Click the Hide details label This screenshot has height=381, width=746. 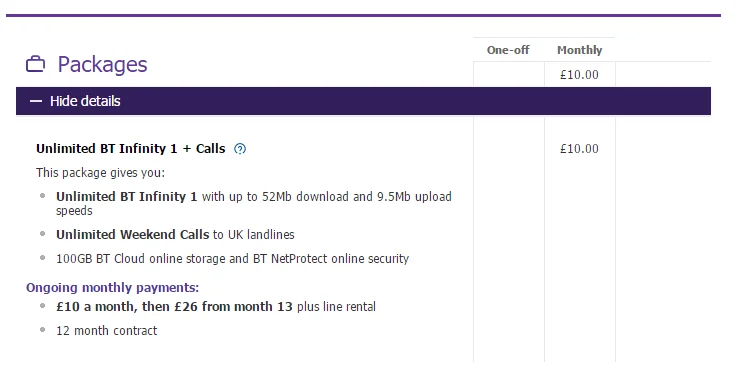(85, 101)
